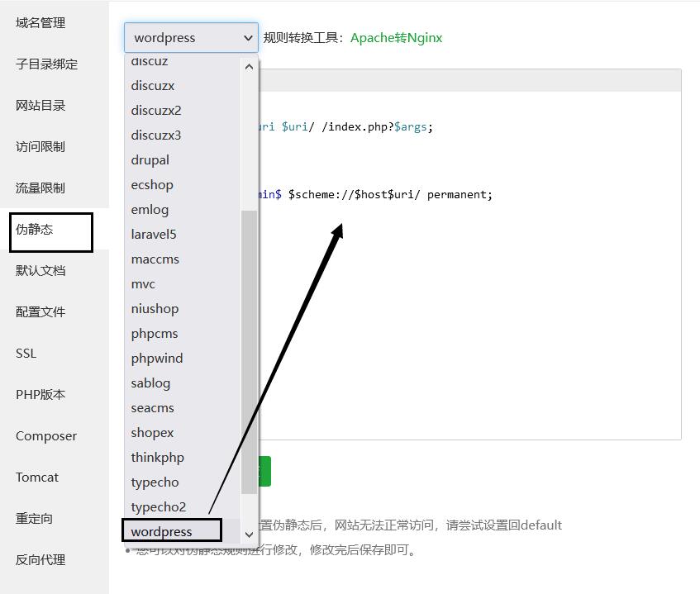Choose the phpwind option

183,358
